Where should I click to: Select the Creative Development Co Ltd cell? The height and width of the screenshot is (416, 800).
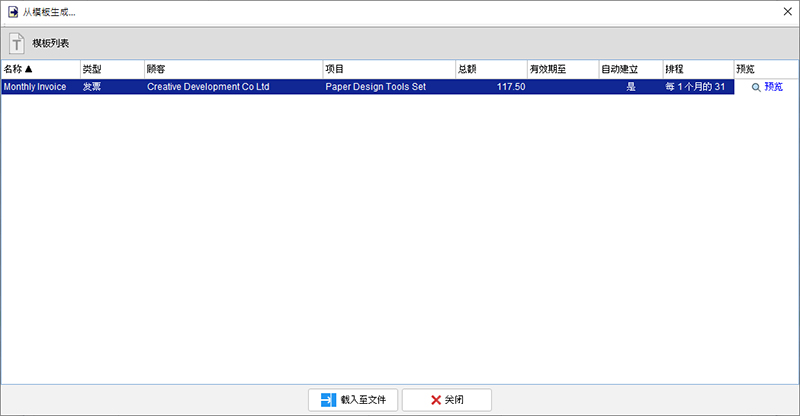pyautogui.click(x=234, y=87)
